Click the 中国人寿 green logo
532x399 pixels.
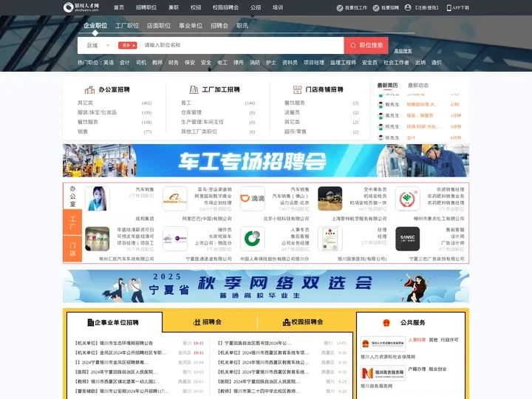(253, 239)
